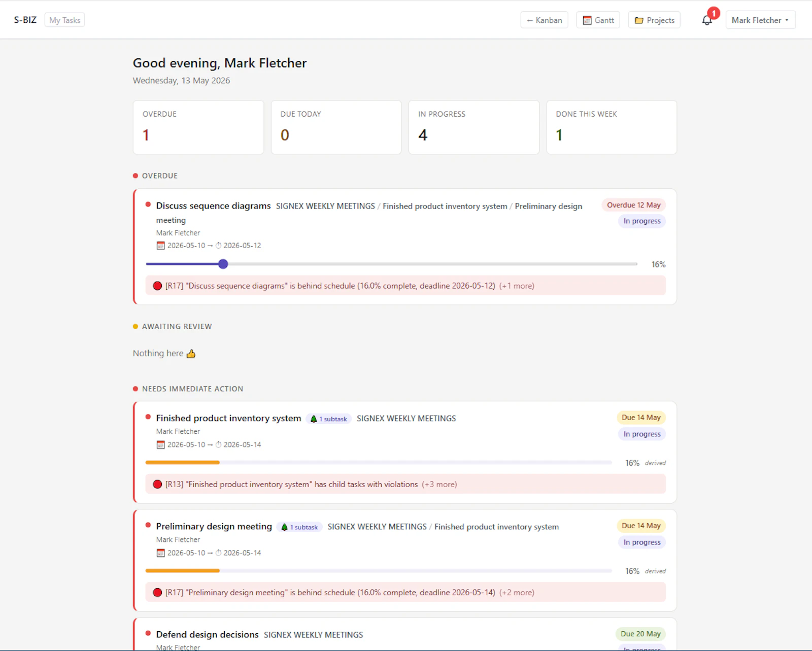Click the deadline clock icon on Discuss sequence diagrams
The image size is (812, 651).
pyautogui.click(x=219, y=246)
